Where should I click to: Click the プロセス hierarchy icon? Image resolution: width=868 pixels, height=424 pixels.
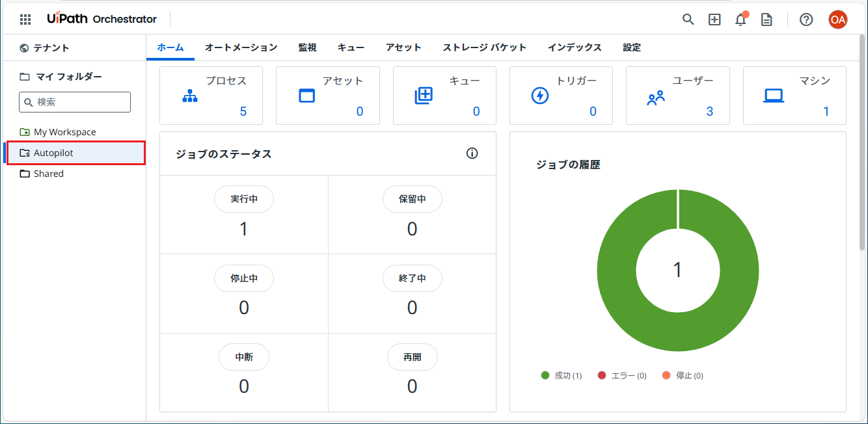[190, 96]
